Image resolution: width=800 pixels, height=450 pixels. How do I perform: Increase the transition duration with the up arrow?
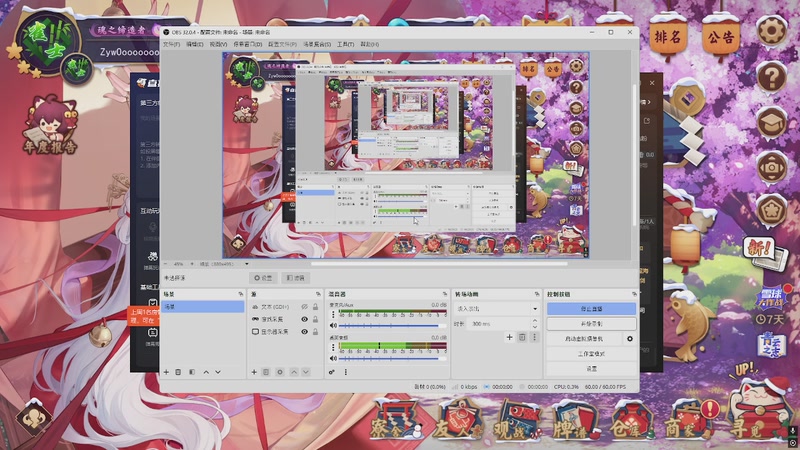point(535,321)
